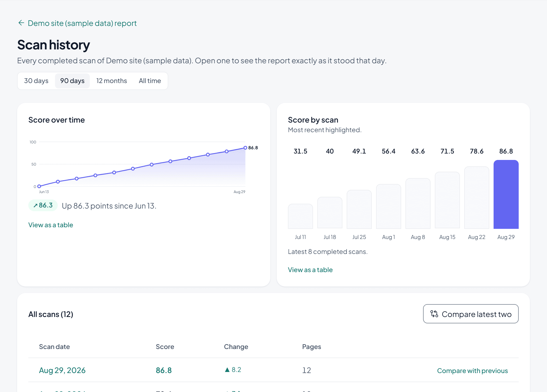Click the Jul 18 bar
Screen dimensions: 547x392
pyautogui.click(x=330, y=213)
